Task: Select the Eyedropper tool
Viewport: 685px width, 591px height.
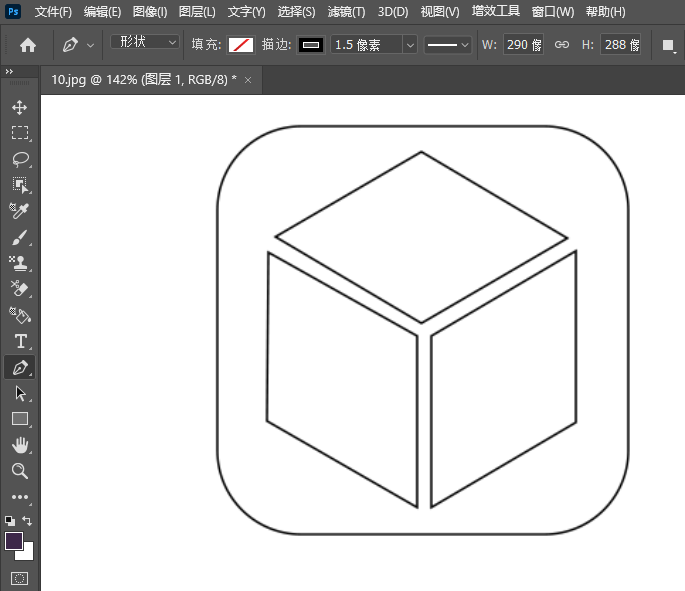Action: click(x=20, y=211)
